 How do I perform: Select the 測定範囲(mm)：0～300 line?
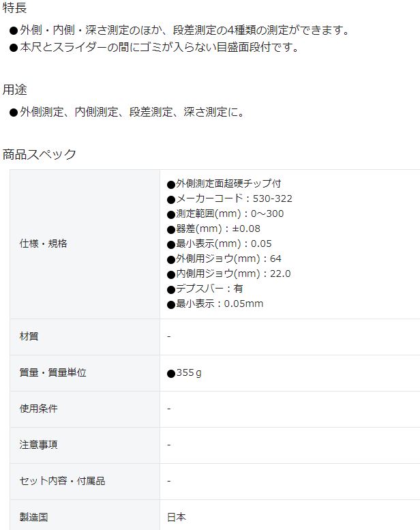(x=225, y=214)
